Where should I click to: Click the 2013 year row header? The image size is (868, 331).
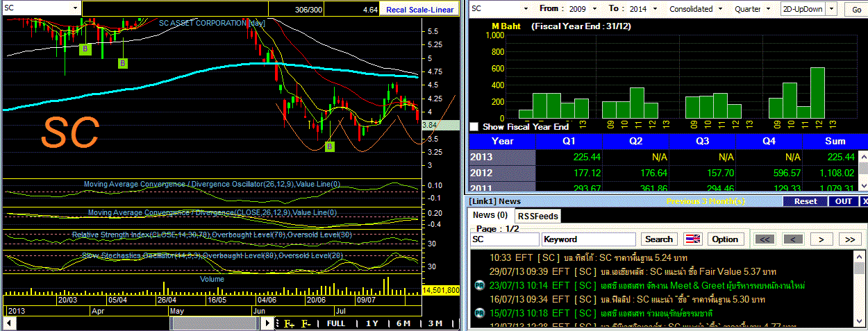[503, 157]
